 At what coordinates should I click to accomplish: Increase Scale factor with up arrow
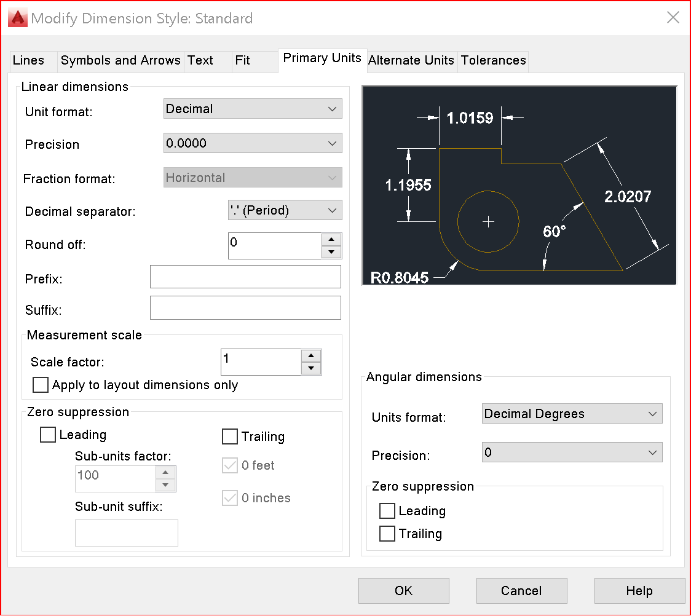click(x=311, y=355)
